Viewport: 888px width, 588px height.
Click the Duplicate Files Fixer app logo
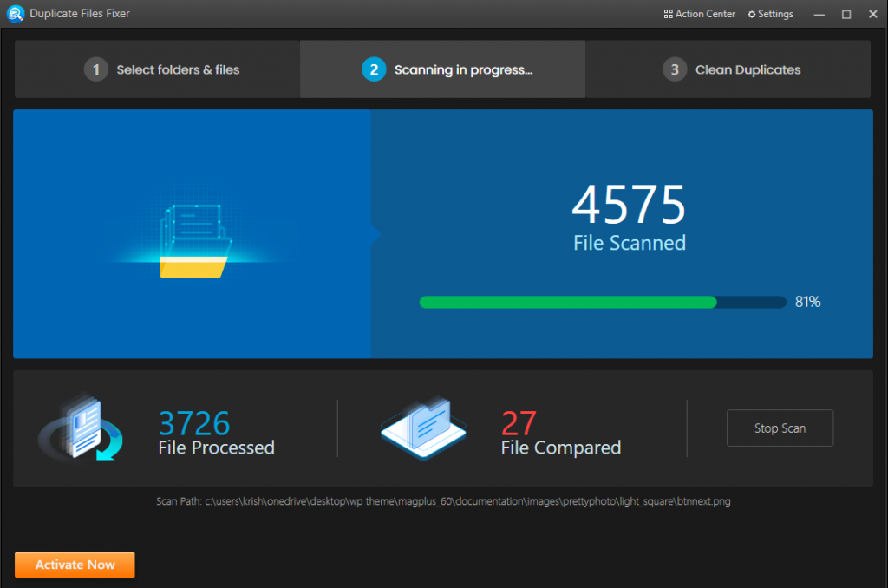(16, 14)
